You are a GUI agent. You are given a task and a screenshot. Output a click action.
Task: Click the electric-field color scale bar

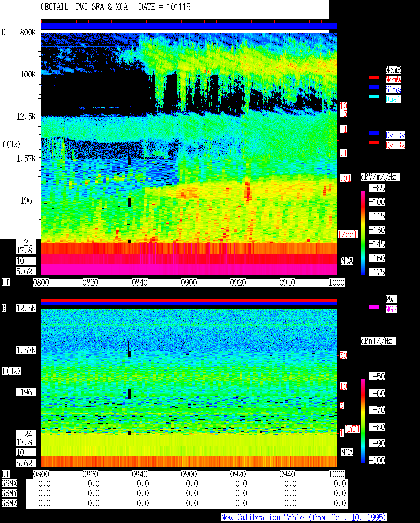click(x=363, y=233)
